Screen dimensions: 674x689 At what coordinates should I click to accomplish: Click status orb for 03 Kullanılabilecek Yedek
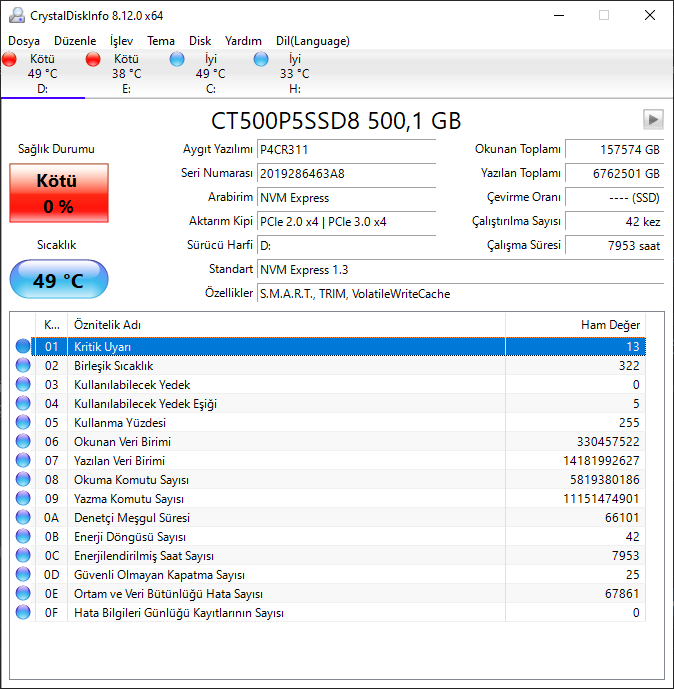[23, 384]
